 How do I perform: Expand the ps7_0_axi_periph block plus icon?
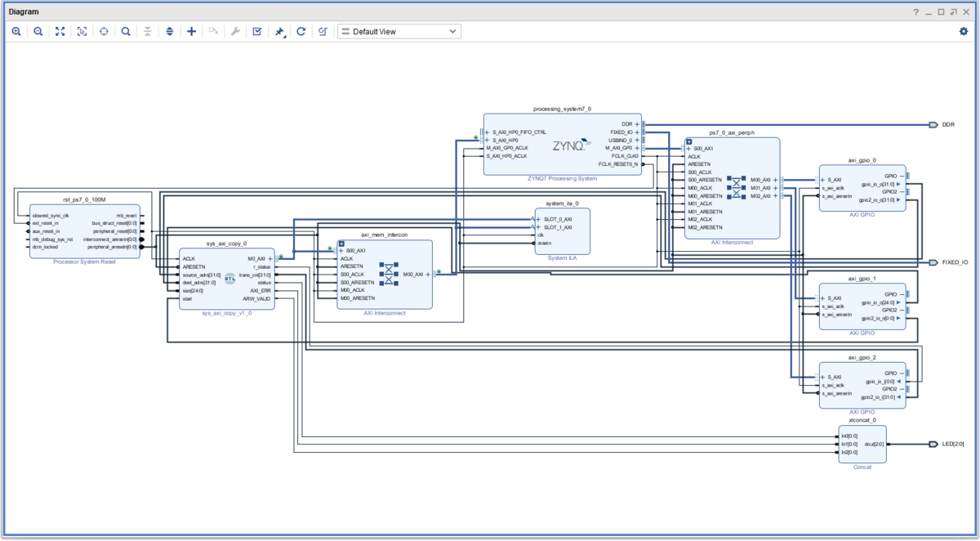tap(688, 141)
